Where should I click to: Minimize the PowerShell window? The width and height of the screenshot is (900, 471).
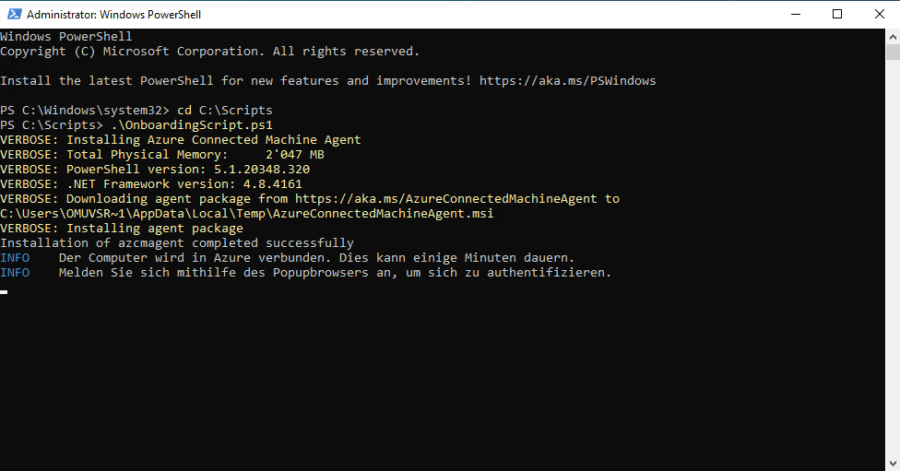click(796, 14)
